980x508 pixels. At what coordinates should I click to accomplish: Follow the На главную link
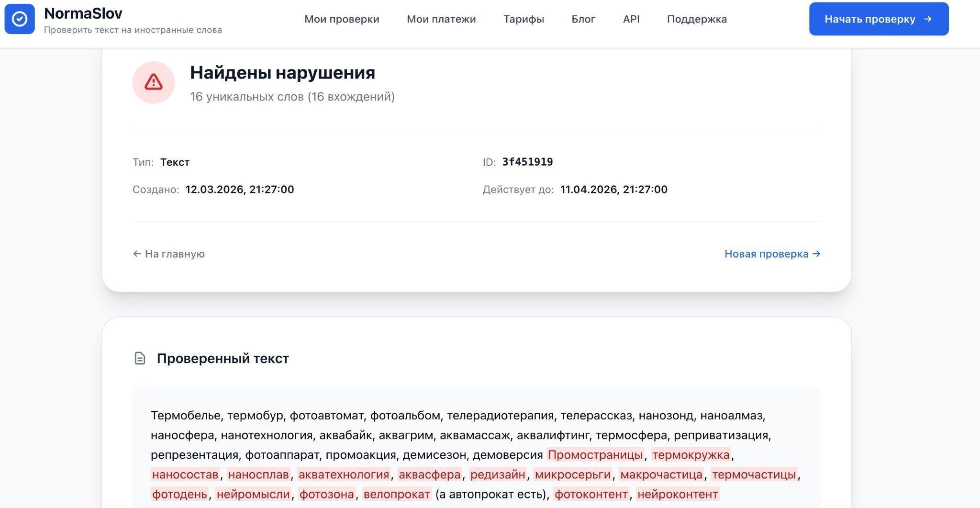point(169,254)
